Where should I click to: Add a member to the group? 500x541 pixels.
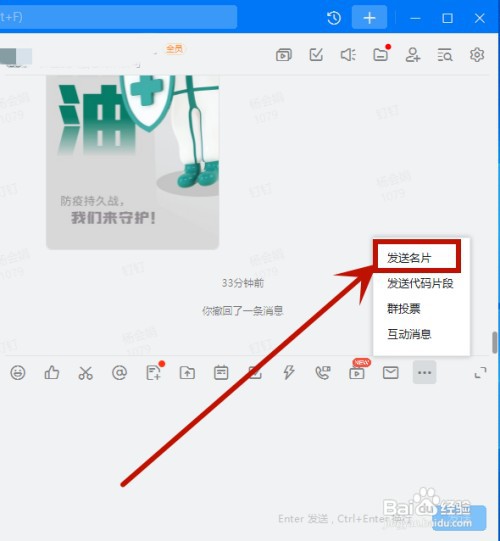pos(413,55)
